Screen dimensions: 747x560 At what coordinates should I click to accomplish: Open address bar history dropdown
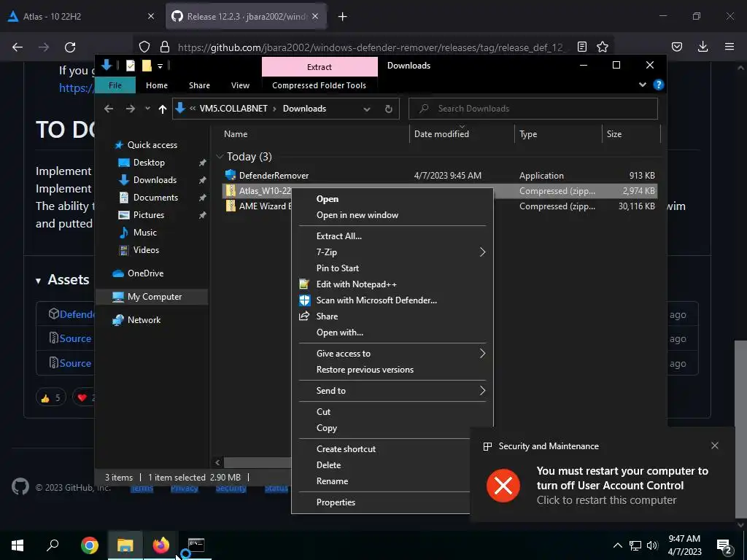coord(367,109)
